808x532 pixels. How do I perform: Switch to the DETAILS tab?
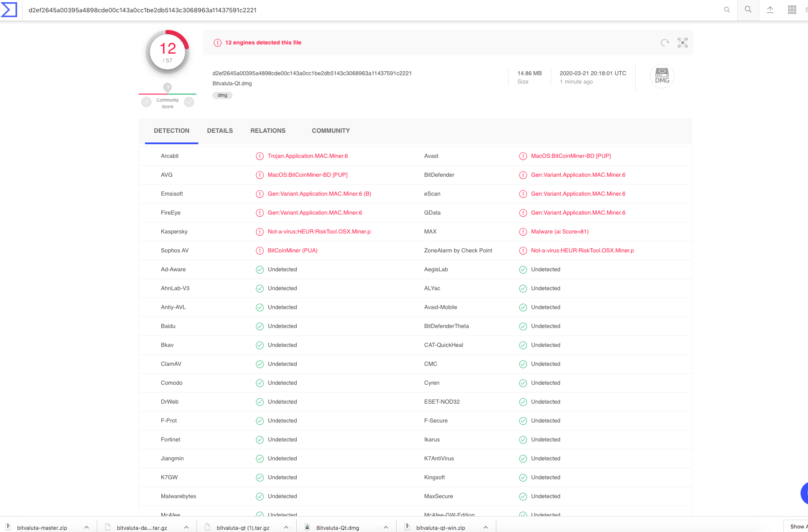[x=220, y=131]
